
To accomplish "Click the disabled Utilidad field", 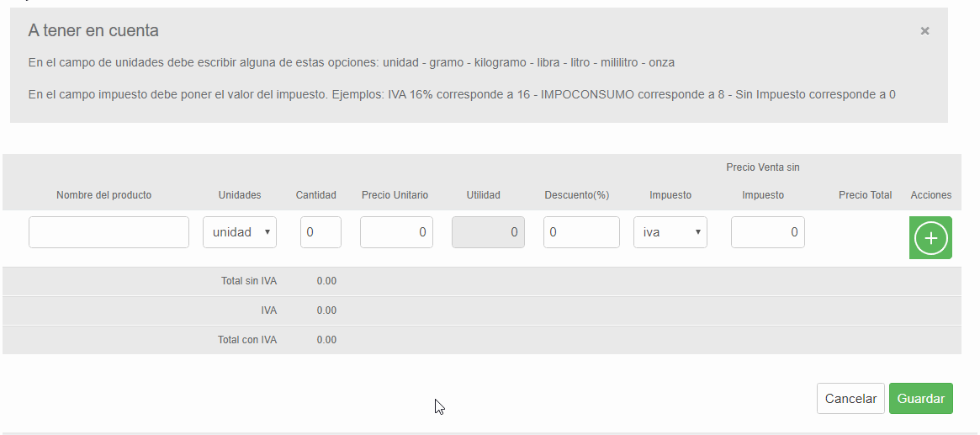I will coord(488,232).
